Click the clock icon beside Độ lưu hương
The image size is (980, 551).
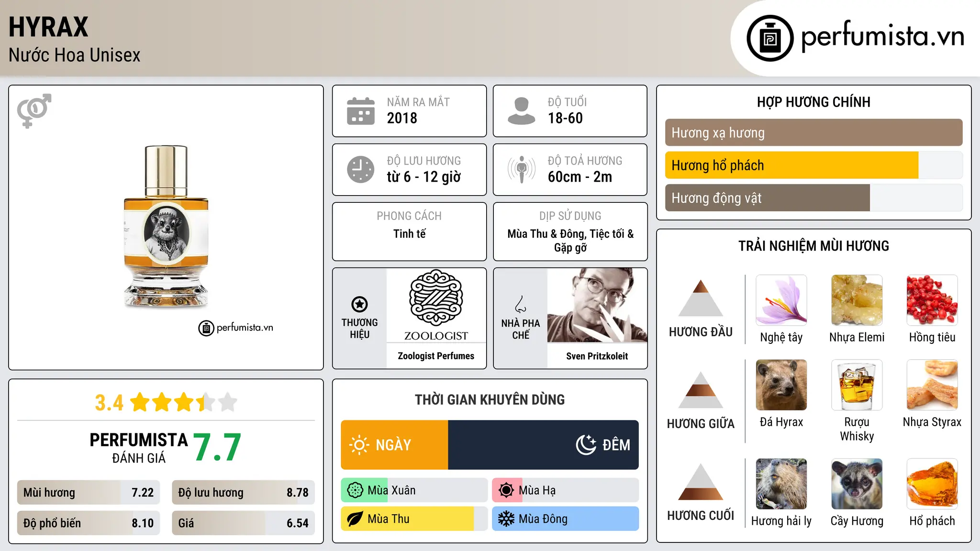coord(361,169)
